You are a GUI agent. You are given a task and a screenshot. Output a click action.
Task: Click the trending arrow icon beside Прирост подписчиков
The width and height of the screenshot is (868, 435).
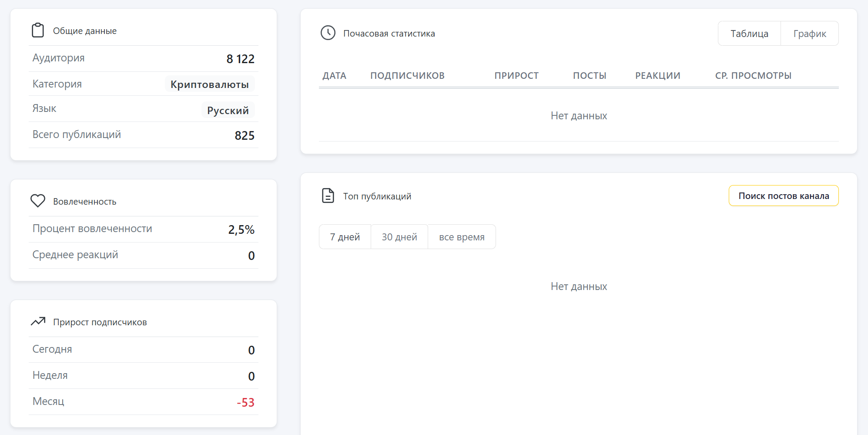[38, 322]
